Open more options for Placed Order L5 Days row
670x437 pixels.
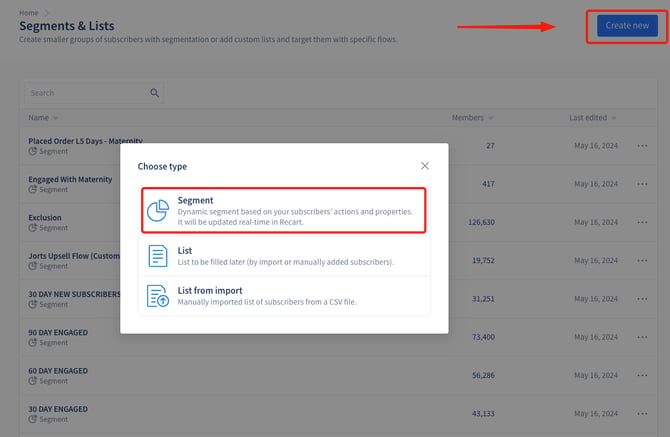642,146
